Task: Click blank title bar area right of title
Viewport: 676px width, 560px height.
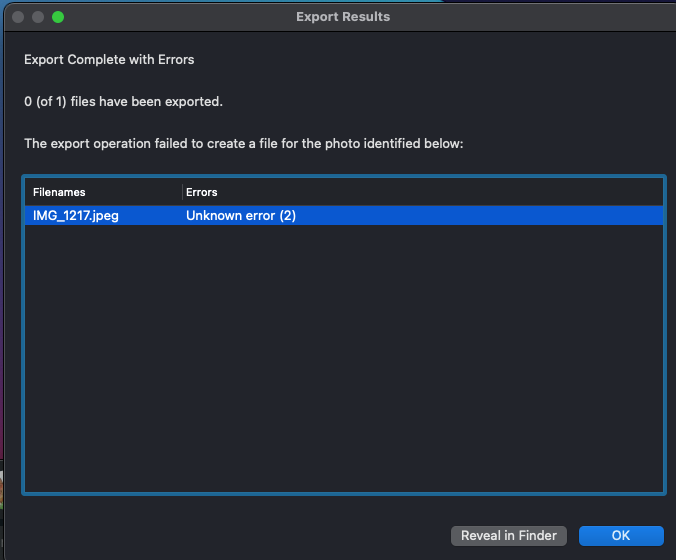Action: tap(530, 17)
